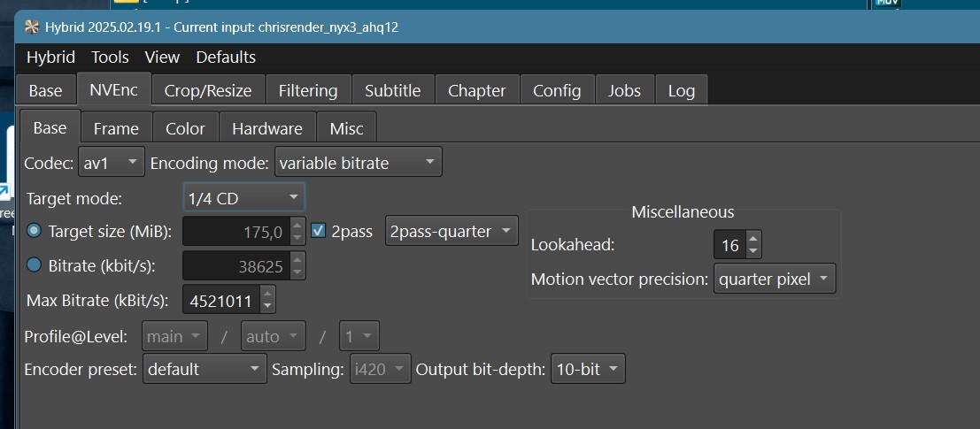Screen dimensions: 980x429
Task: Select the Target size (MiB) radio button
Action: coord(35,232)
